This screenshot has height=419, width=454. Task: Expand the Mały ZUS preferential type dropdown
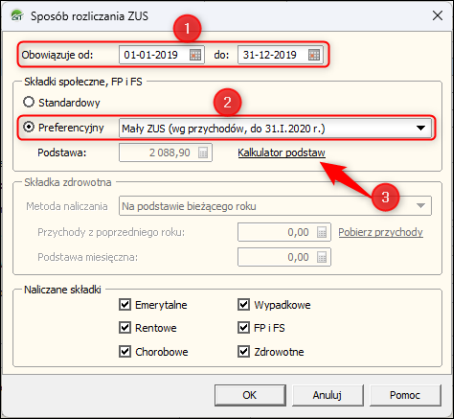coord(421,128)
